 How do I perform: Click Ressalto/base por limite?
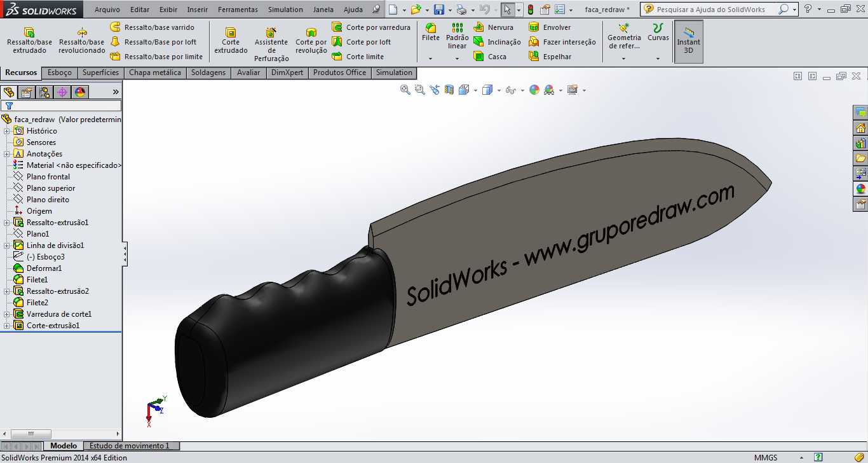point(156,57)
